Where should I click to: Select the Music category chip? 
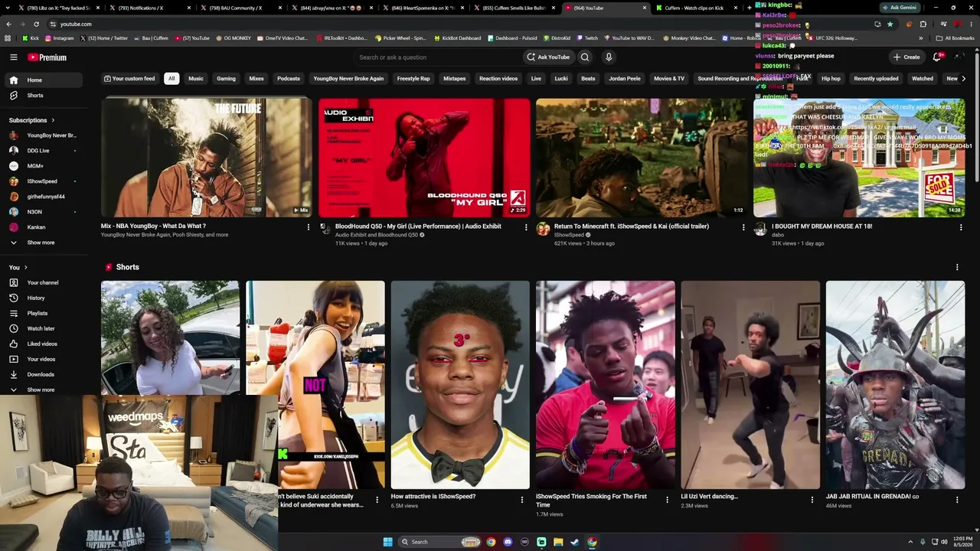pos(196,79)
